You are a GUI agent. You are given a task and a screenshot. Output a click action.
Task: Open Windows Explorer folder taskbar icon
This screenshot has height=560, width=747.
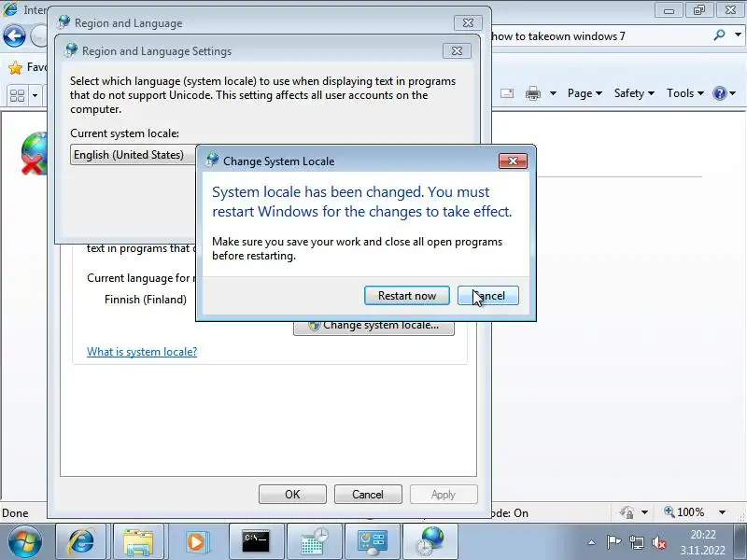[138, 542]
